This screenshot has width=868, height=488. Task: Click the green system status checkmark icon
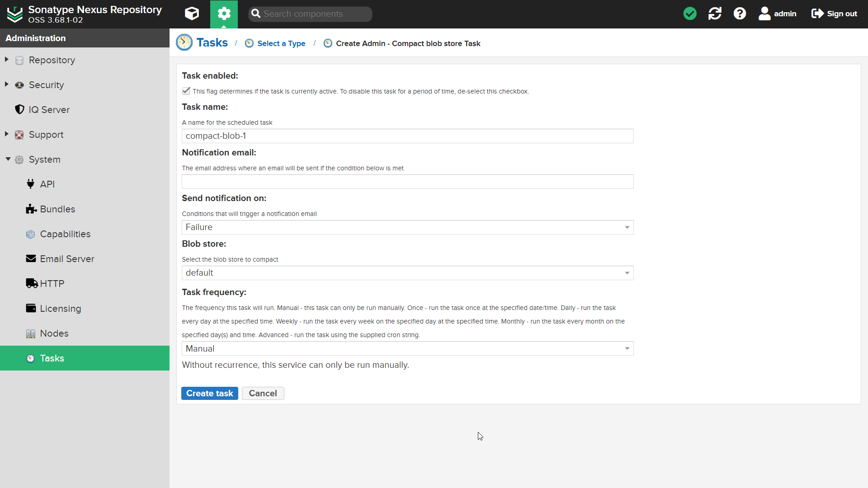click(x=690, y=14)
